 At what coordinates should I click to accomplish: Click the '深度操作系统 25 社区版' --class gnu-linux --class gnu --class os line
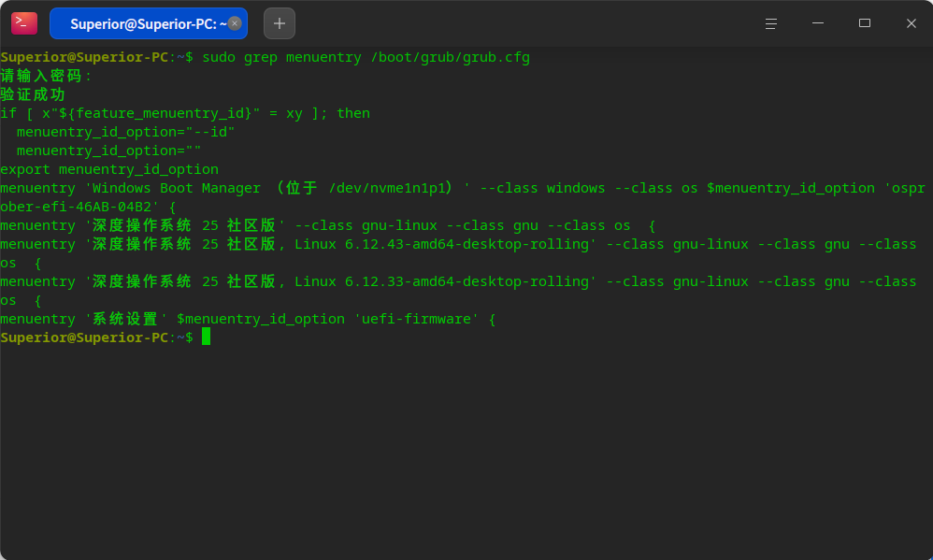coord(328,225)
